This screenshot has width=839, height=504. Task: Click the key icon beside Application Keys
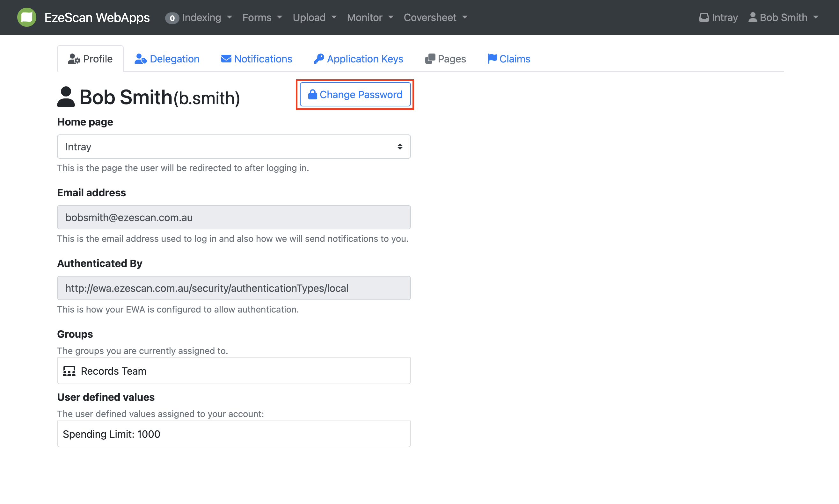click(x=318, y=59)
